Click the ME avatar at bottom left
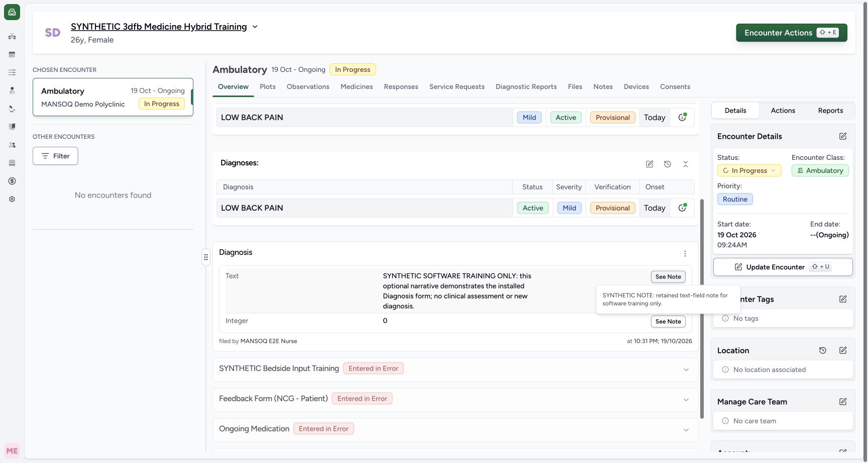Screen dimensions: 868x463 [x=12, y=451]
